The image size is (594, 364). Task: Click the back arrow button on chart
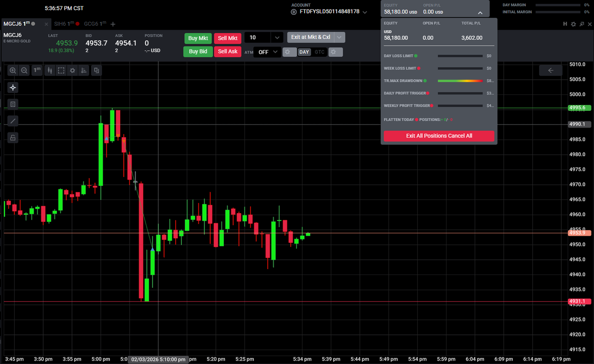550,71
